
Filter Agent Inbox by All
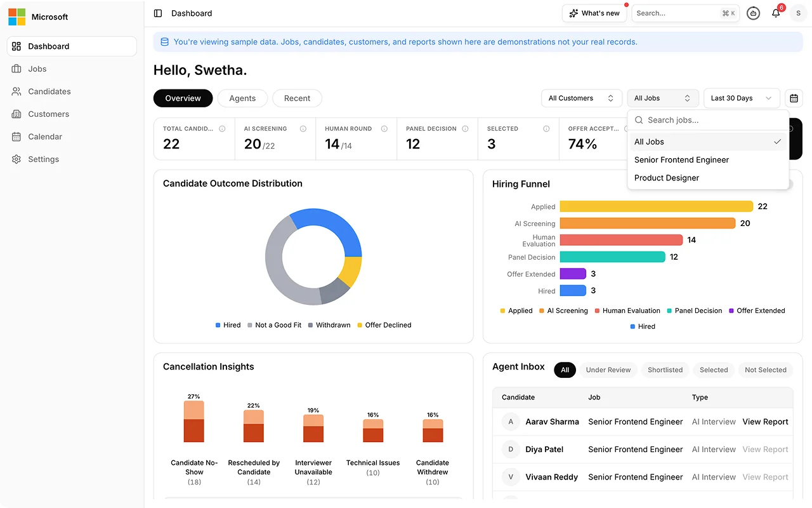click(x=565, y=370)
